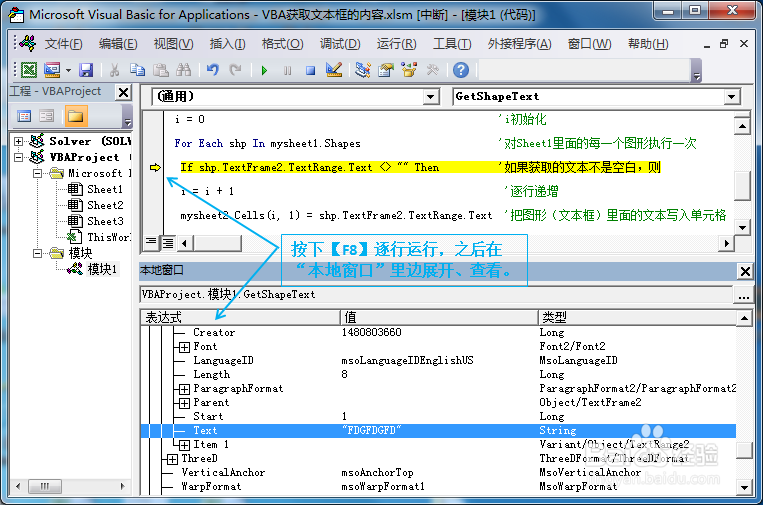
Task: Open the procedure dropdown showing GetShapeText
Action: [x=731, y=97]
